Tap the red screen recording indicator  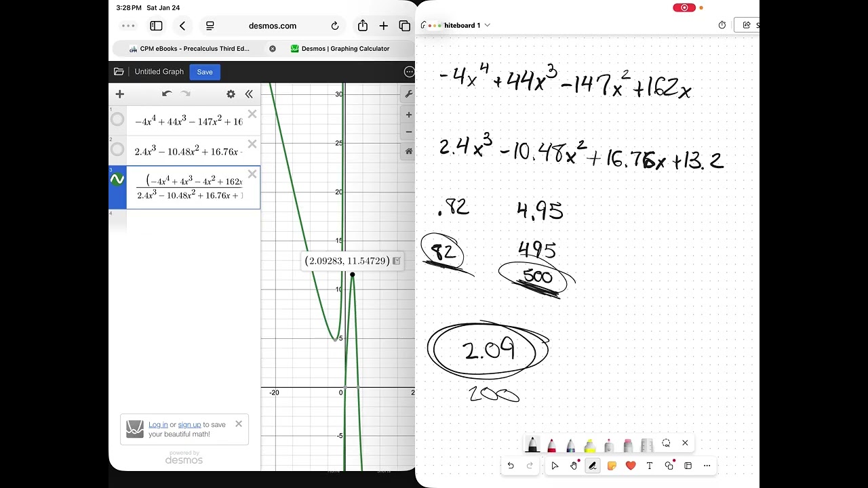[x=684, y=7]
